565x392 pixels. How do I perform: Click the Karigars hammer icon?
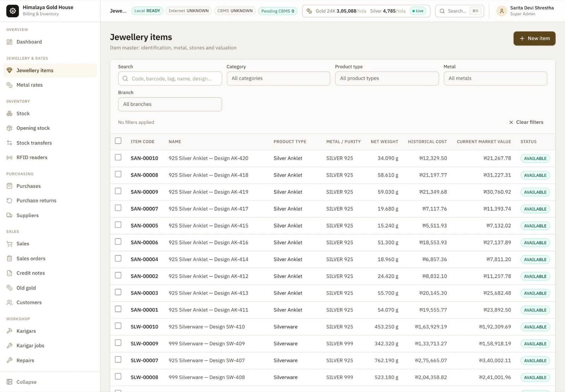[x=10, y=331]
